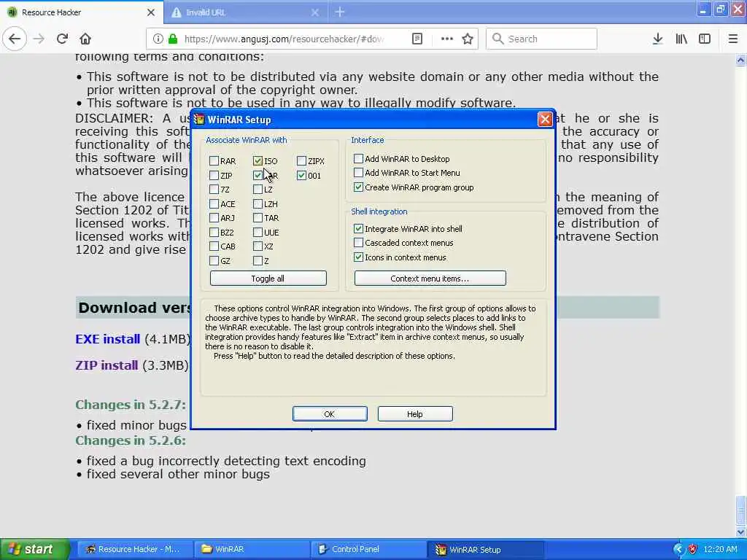Screen dimensions: 747x560
Task: Open a new tab with plus icon
Action: [x=340, y=12]
